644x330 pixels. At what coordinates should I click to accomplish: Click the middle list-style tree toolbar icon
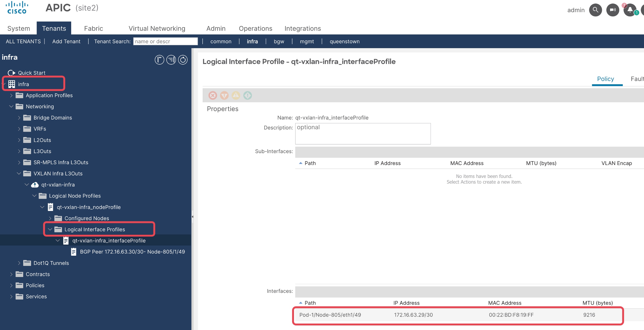click(171, 60)
